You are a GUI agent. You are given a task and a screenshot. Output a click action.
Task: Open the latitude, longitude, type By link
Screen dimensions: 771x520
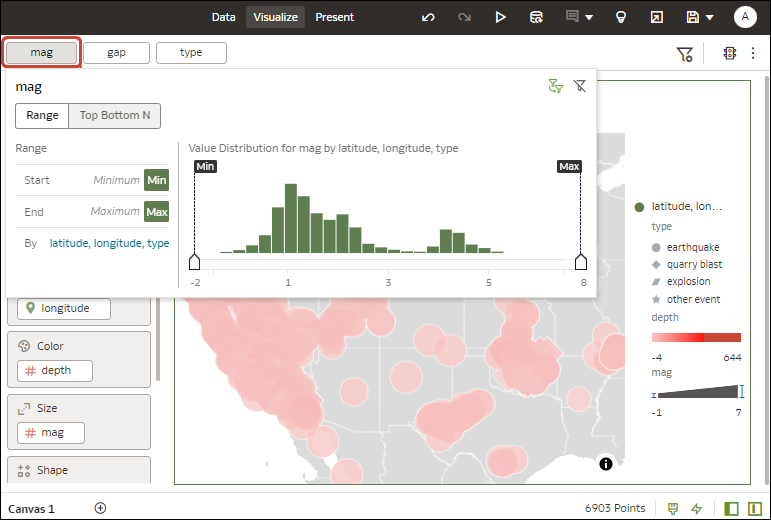point(109,243)
